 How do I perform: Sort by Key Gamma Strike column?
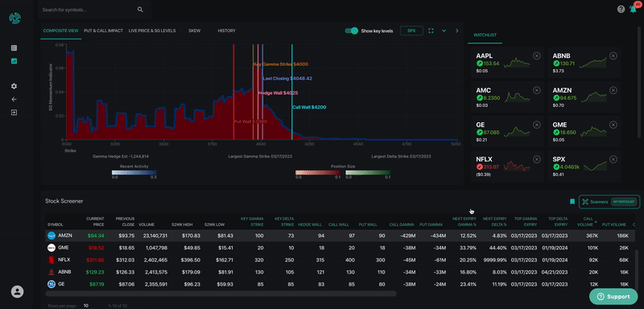pyautogui.click(x=252, y=221)
